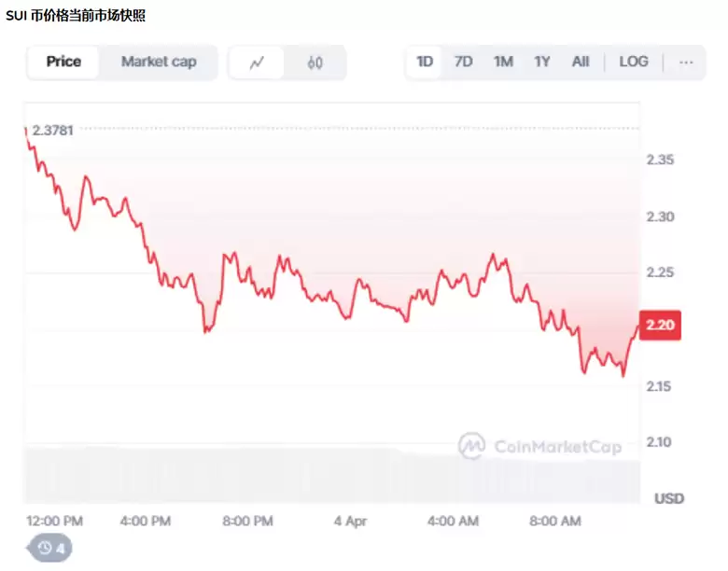728x571 pixels.
Task: Click the 8:00 AM time axis label
Action: pyautogui.click(x=555, y=521)
